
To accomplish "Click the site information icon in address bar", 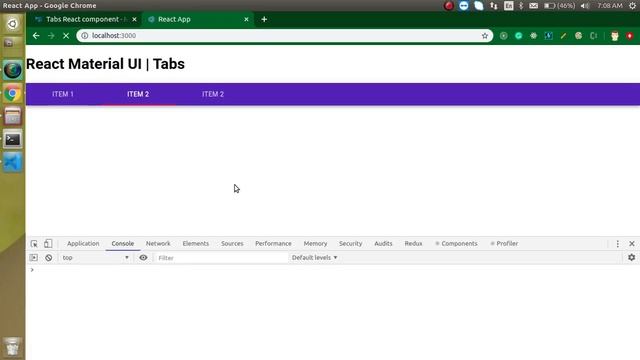I will [84, 36].
